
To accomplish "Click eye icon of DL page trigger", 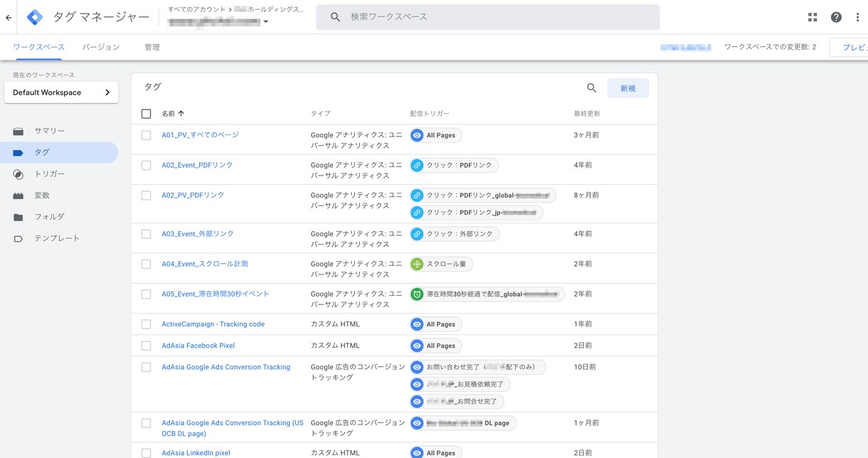I will point(417,423).
